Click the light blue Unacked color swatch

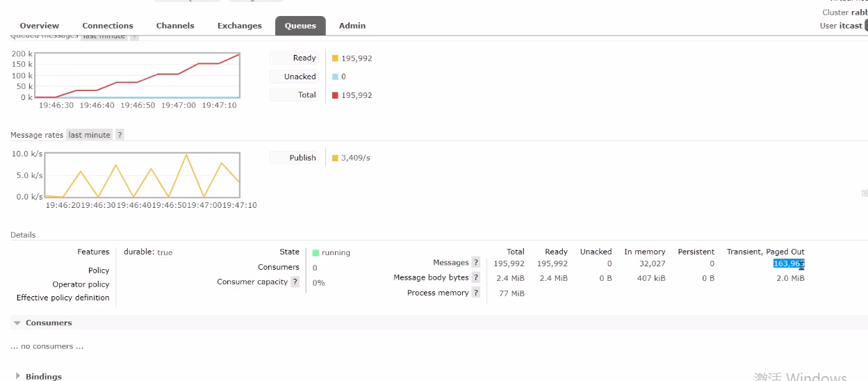click(335, 76)
